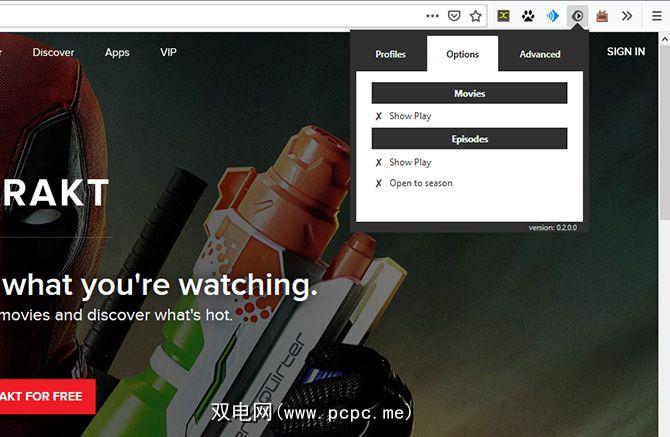Toggle Show Play under Movies
This screenshot has height=437, width=670.
tap(404, 116)
